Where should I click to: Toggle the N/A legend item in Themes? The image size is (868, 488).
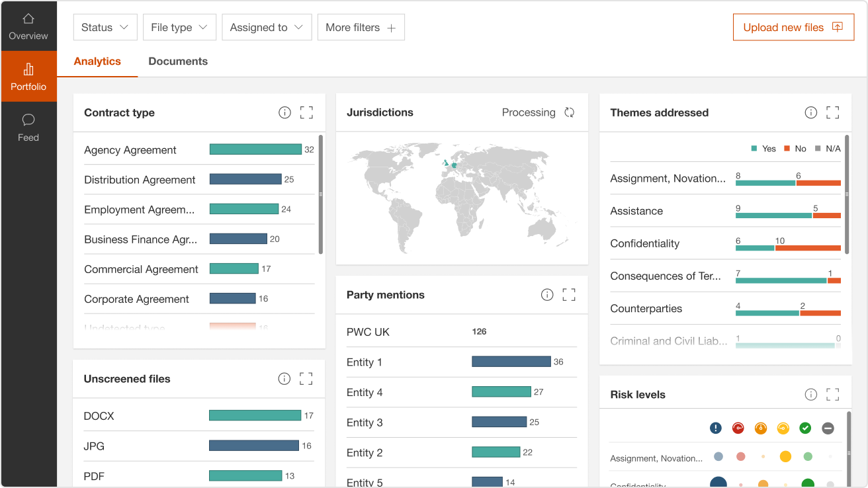(828, 149)
